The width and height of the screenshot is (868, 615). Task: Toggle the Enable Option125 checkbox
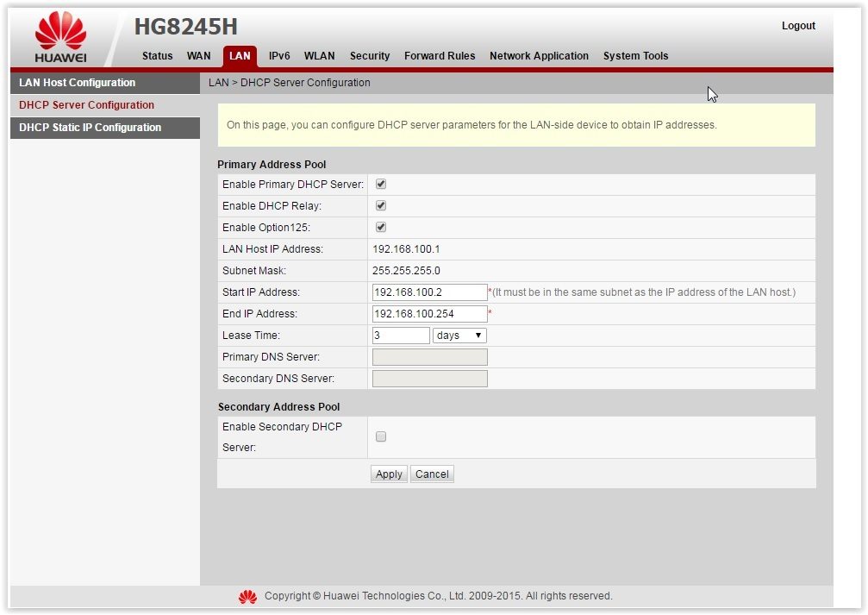[x=381, y=227]
